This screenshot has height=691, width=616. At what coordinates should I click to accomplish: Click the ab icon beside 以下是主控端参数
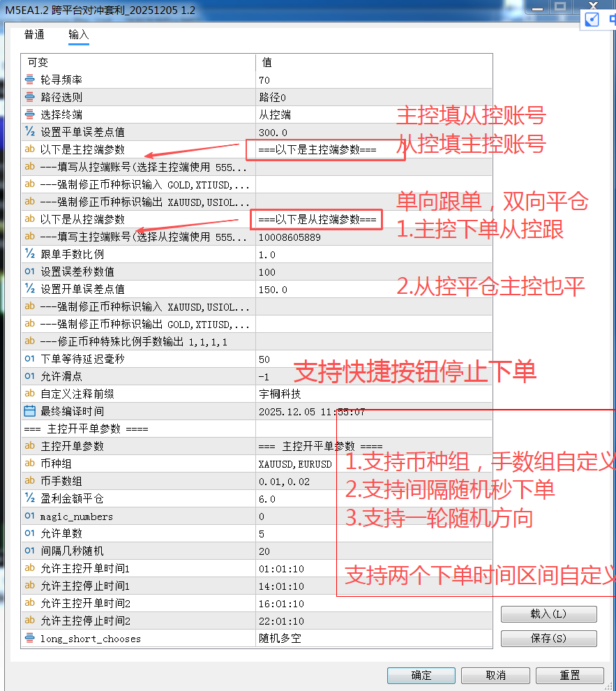tap(29, 149)
